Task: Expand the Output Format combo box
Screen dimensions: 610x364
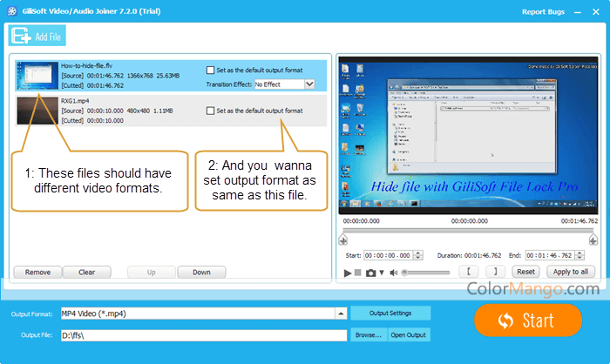Action: click(x=337, y=313)
